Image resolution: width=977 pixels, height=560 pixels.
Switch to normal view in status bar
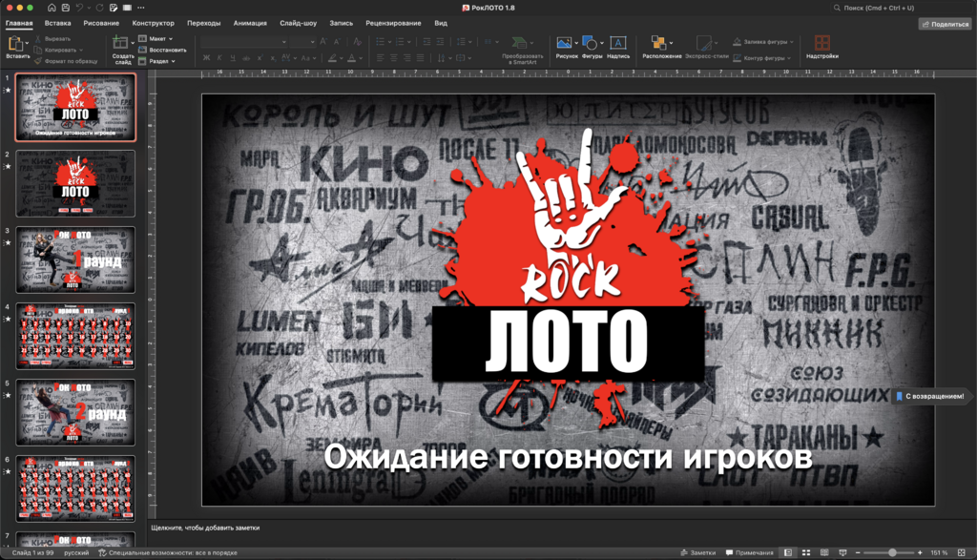[x=788, y=552]
